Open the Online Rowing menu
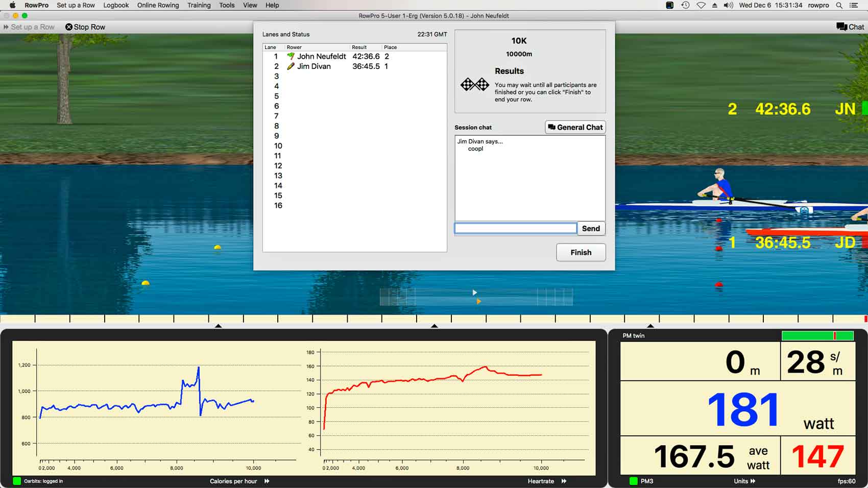868x488 pixels. click(158, 5)
